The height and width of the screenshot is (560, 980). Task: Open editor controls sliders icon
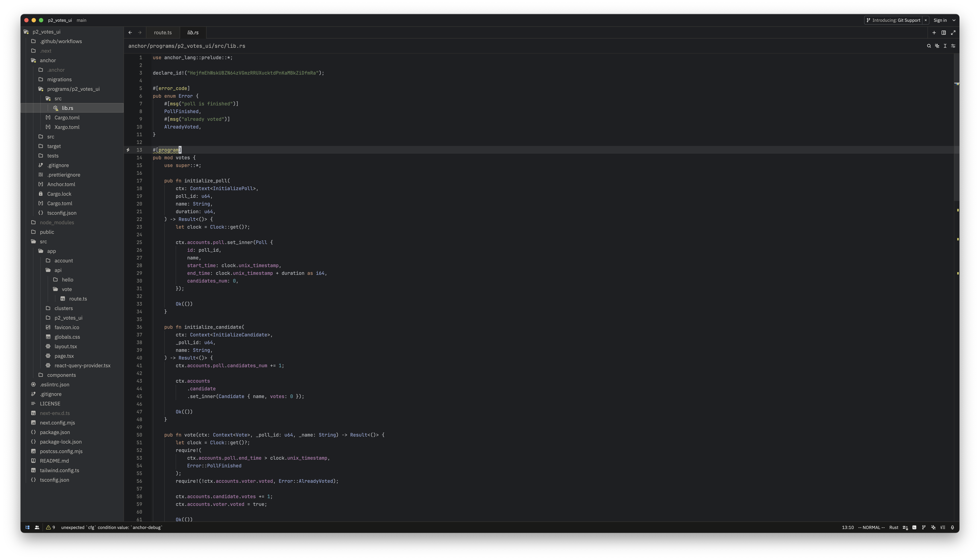(x=953, y=46)
